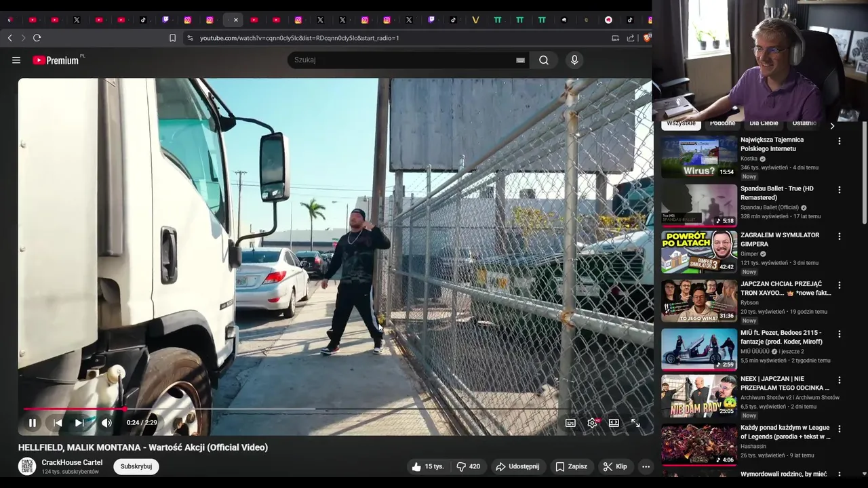The width and height of the screenshot is (868, 488).
Task: Reload the current page
Action: coord(37,38)
